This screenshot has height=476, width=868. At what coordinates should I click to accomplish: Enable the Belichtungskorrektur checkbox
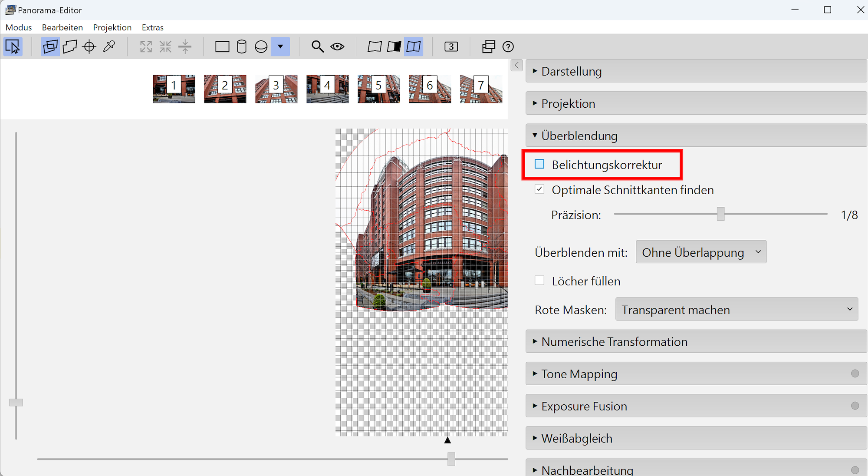[539, 164]
